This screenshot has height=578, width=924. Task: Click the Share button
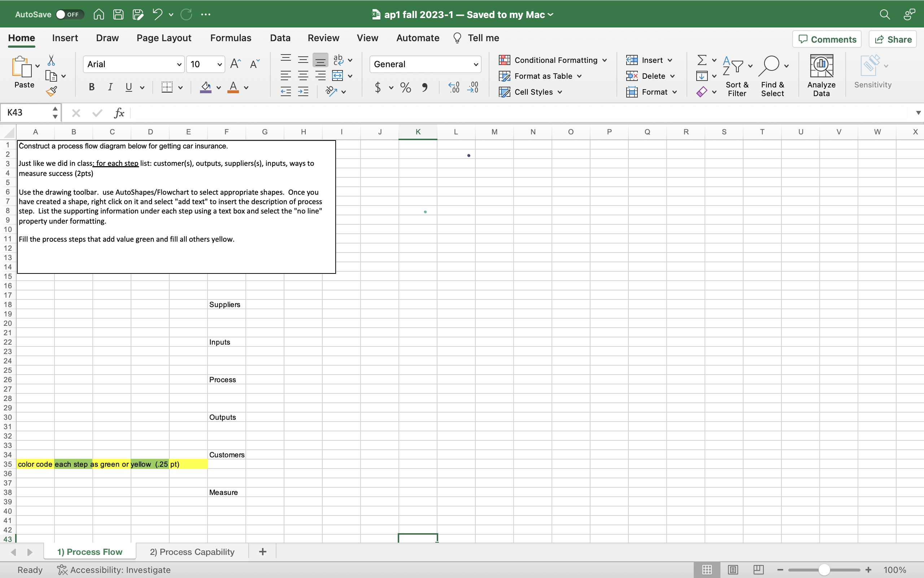(x=892, y=39)
